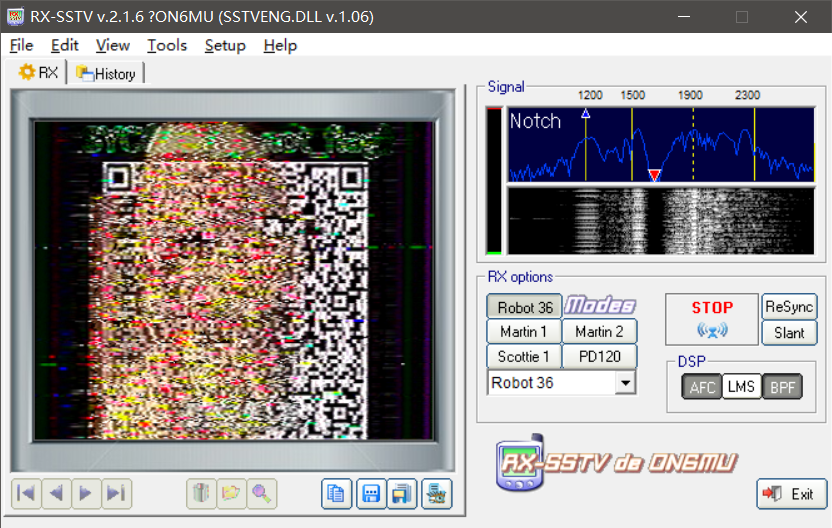The height and width of the screenshot is (528, 832).
Task: Click the copy image icon
Action: (336, 494)
